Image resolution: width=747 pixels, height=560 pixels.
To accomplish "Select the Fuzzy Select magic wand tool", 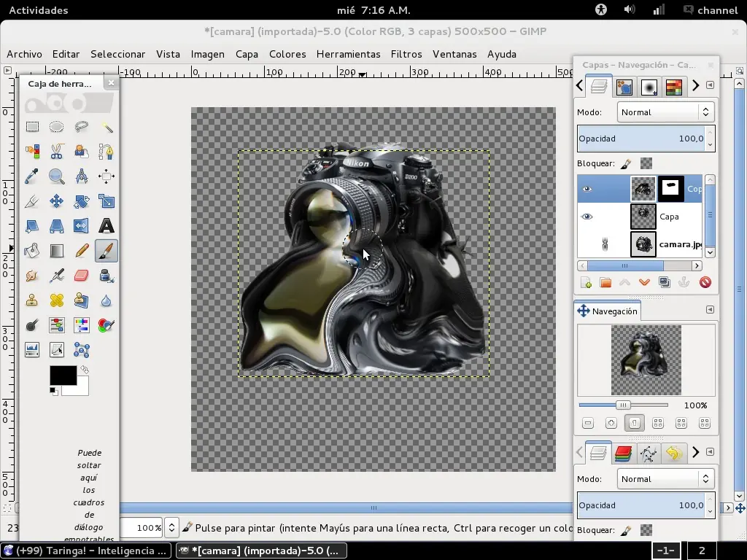I will tap(107, 127).
